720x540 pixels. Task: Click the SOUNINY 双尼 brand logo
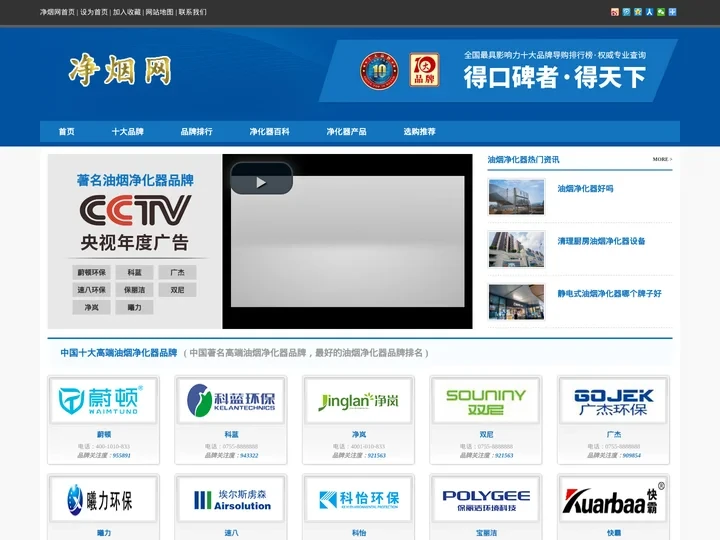pyautogui.click(x=486, y=400)
